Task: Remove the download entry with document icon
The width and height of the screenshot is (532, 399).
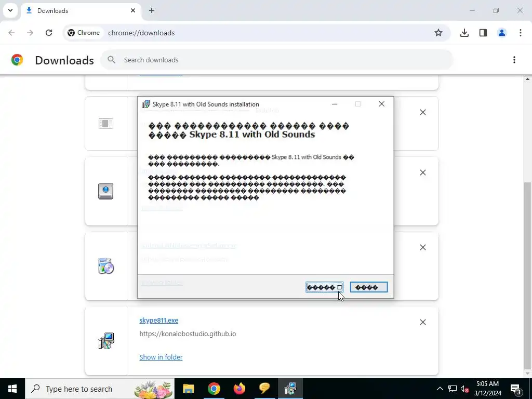Action: 423,112
